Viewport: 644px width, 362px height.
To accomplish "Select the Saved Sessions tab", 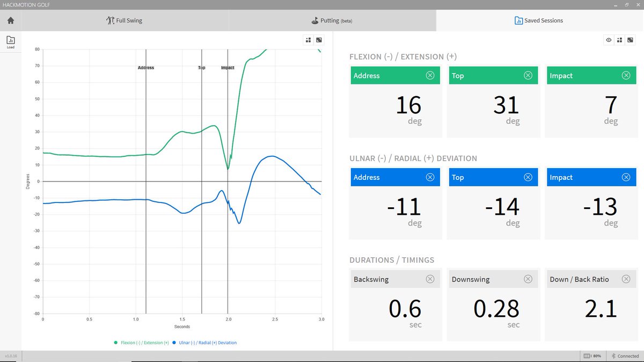I will click(x=539, y=21).
